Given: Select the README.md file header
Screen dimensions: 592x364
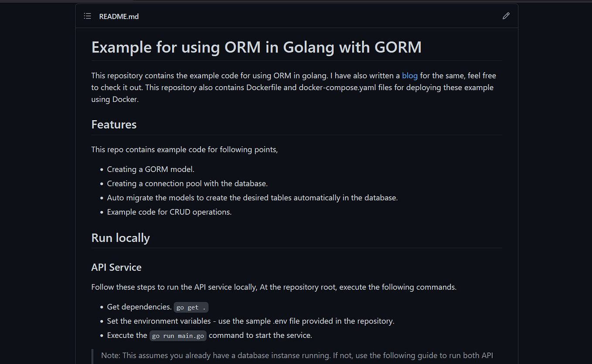Looking at the screenshot, I should [x=119, y=16].
